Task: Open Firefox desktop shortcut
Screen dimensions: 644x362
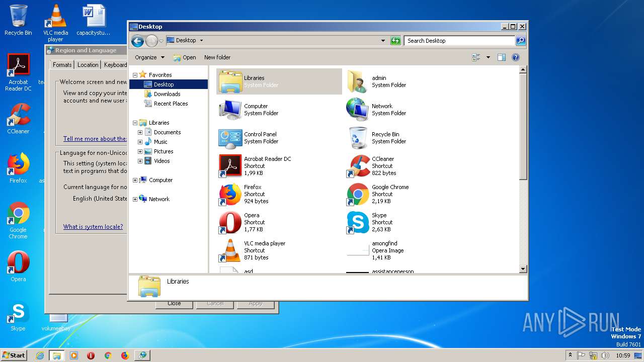Action: (18, 168)
